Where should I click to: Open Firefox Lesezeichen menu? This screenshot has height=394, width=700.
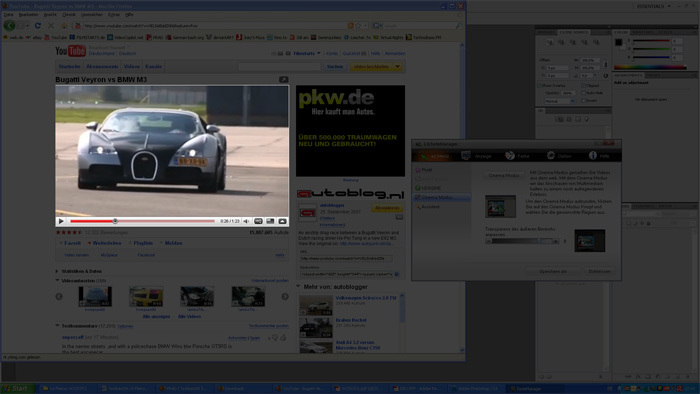coord(92,15)
